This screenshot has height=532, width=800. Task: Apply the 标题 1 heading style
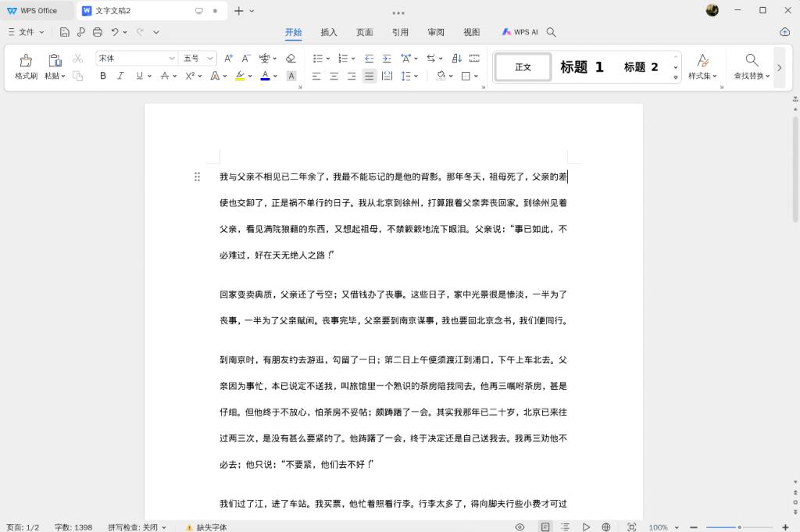point(581,67)
